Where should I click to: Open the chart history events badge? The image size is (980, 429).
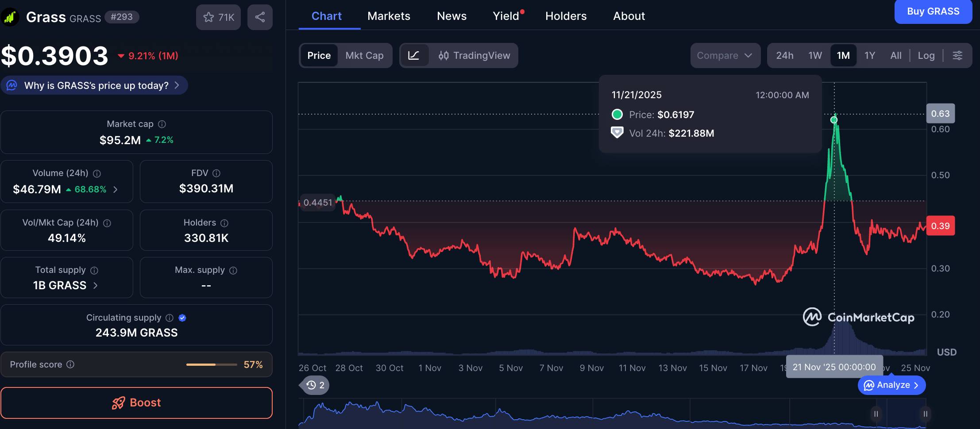316,385
